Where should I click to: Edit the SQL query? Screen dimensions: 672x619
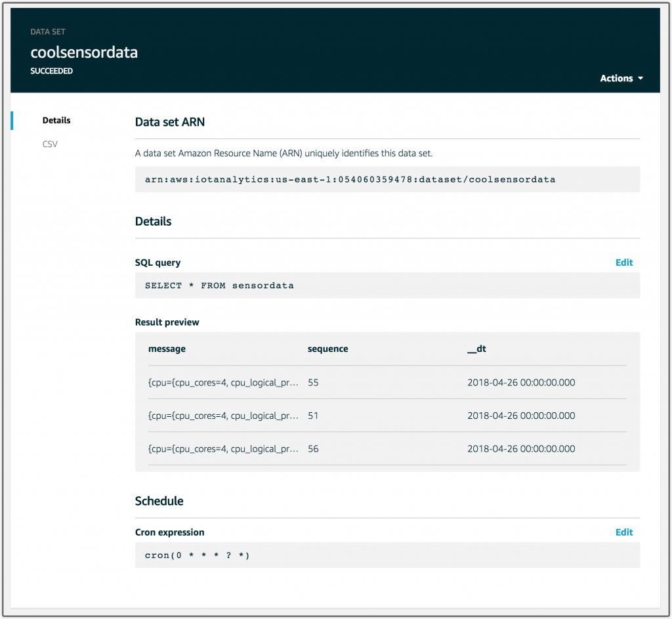tap(623, 263)
